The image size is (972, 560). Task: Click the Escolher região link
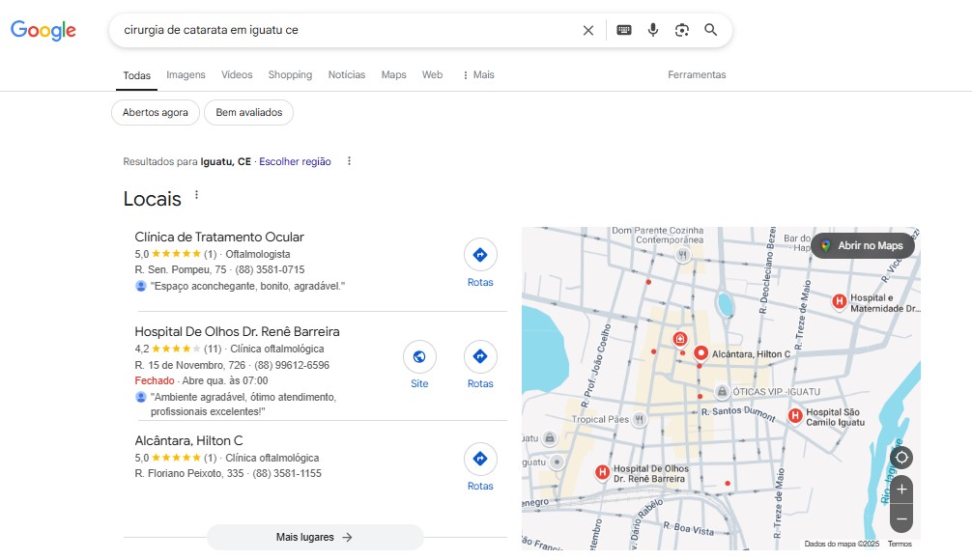(x=295, y=161)
